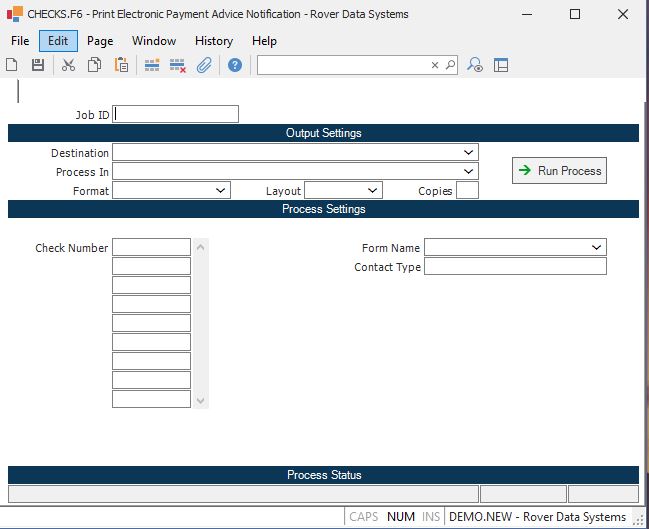649x529 pixels.
Task: Open the Form Name dropdown
Action: [x=596, y=247]
